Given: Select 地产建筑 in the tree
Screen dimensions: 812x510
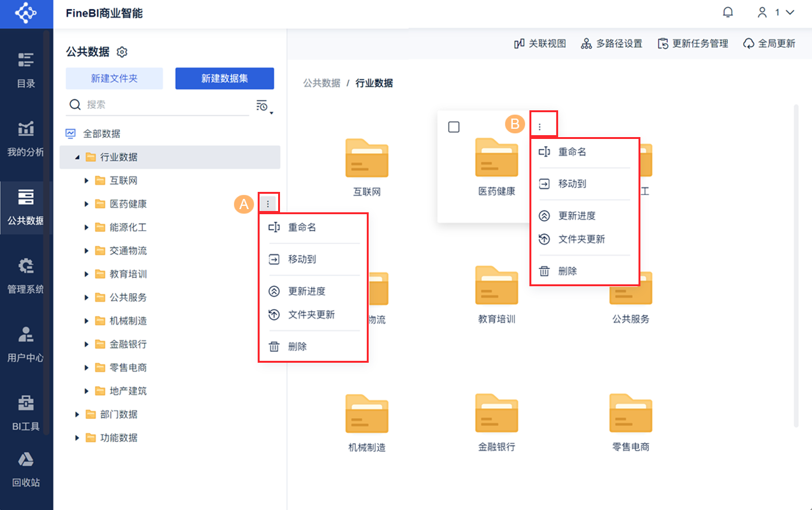Looking at the screenshot, I should [128, 391].
